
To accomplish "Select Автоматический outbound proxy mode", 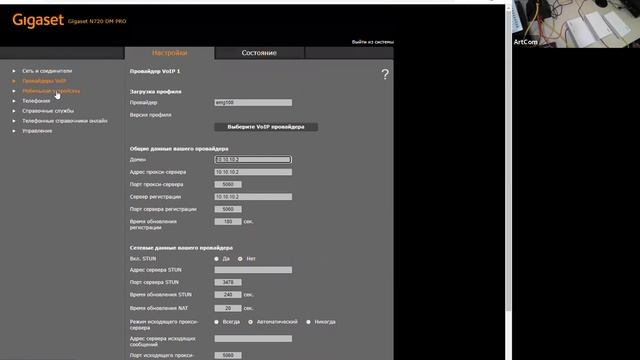I will click(x=251, y=322).
